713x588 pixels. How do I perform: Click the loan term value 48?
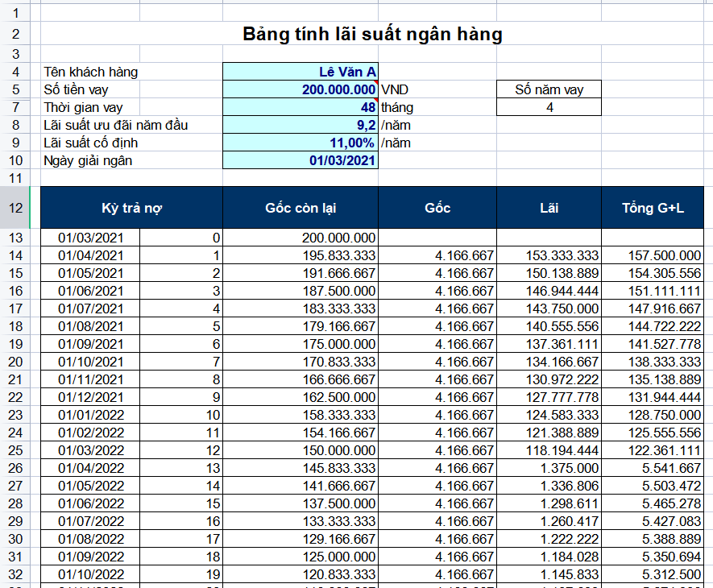[x=300, y=107]
